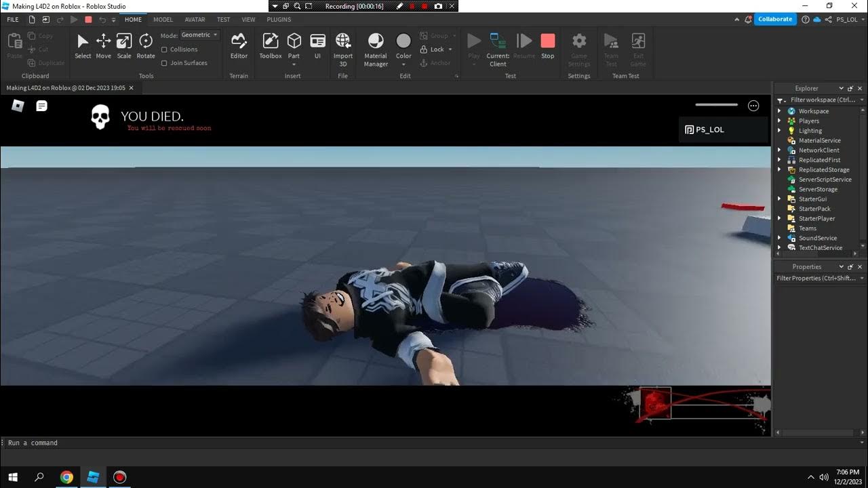The image size is (868, 488).
Task: Choose the Scale tool
Action: point(124,46)
